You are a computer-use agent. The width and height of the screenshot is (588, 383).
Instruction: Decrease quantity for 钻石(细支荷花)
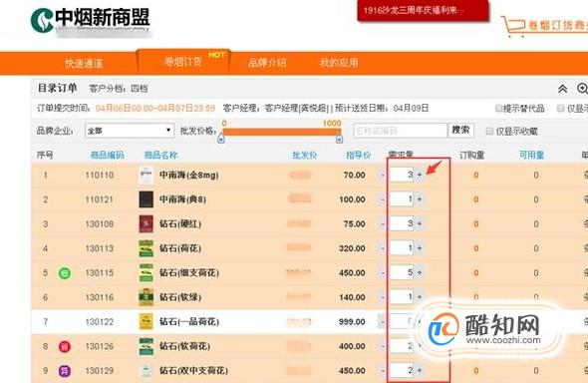[383, 272]
